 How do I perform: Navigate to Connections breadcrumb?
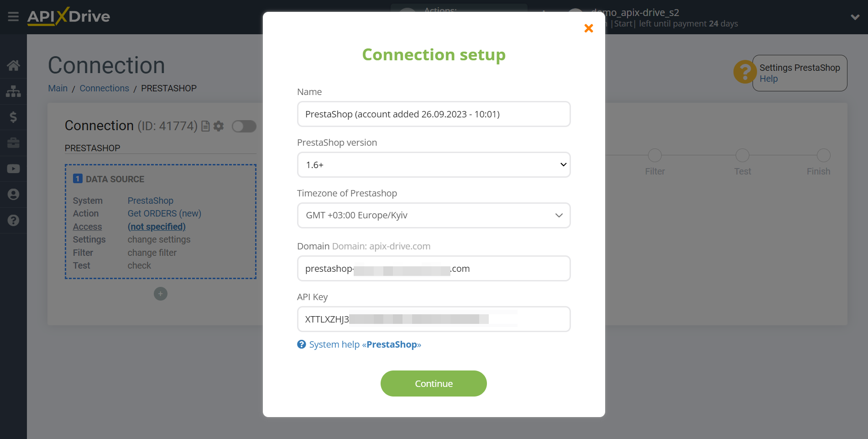pyautogui.click(x=104, y=88)
